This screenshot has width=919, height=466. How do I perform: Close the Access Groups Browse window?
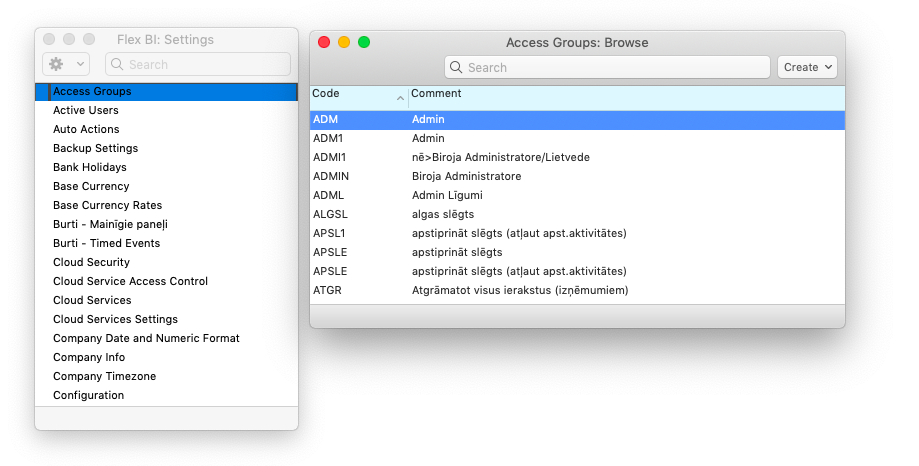tap(324, 42)
